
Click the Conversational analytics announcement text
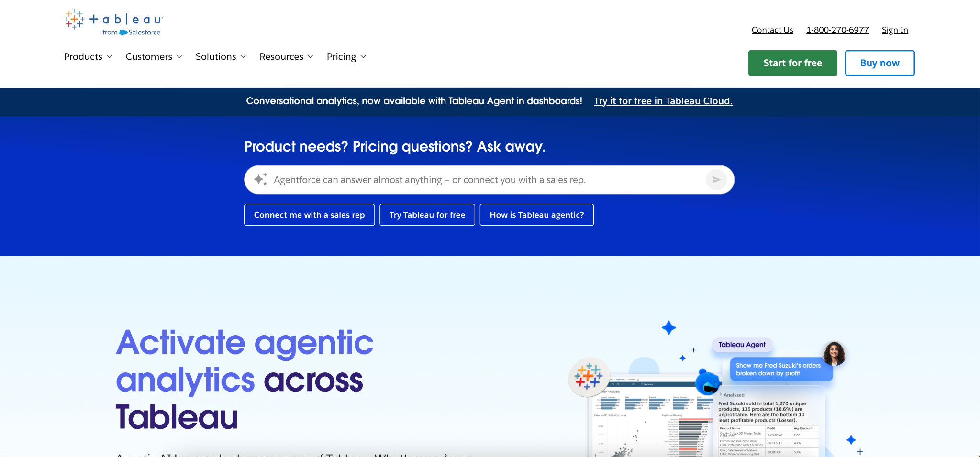414,101
